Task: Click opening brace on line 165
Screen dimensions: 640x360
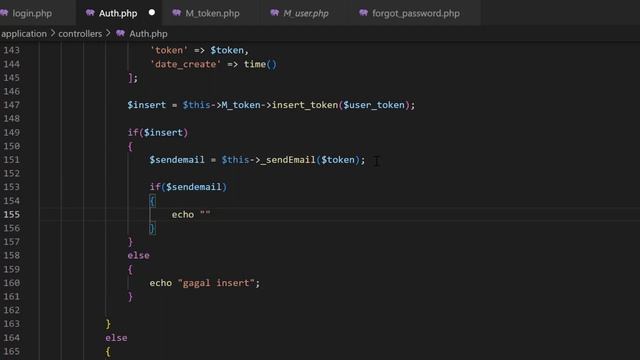Action: [108, 351]
